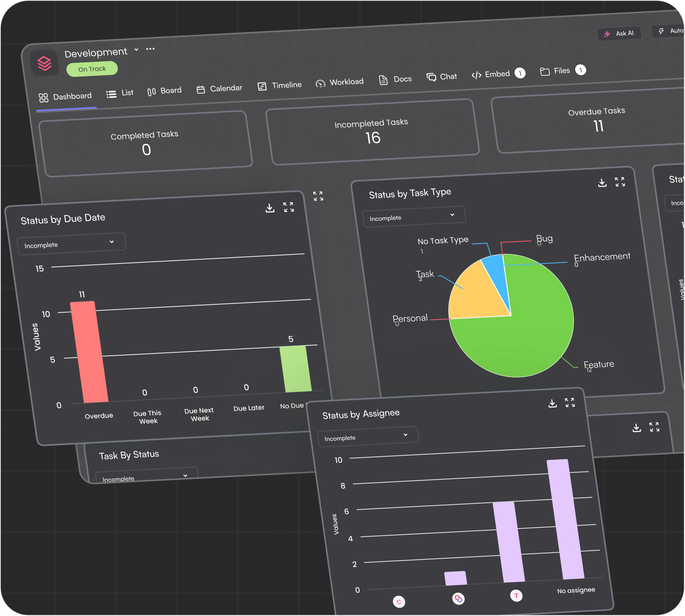Click the Due Next Week axis label
This screenshot has height=616, width=685.
[200, 414]
